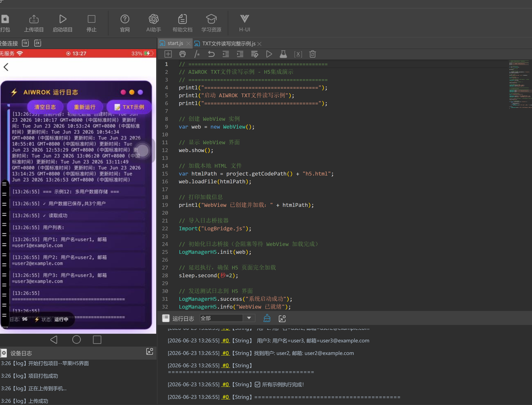The height and width of the screenshot is (405, 532).
Task: Close the TXT文件读写完整示例.js tab
Action: point(259,44)
